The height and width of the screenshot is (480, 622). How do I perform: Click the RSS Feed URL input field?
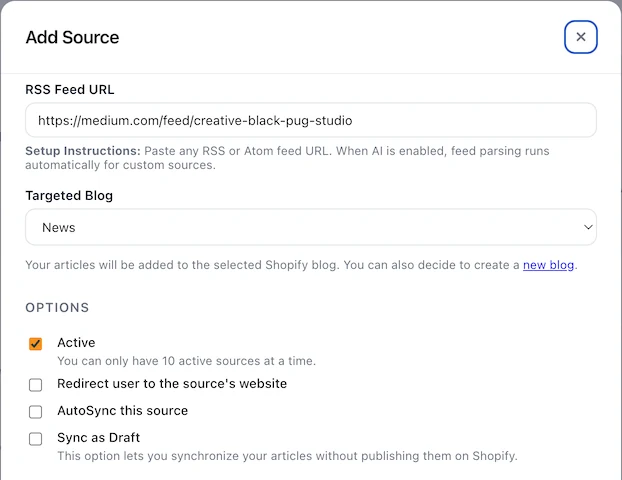(x=311, y=120)
